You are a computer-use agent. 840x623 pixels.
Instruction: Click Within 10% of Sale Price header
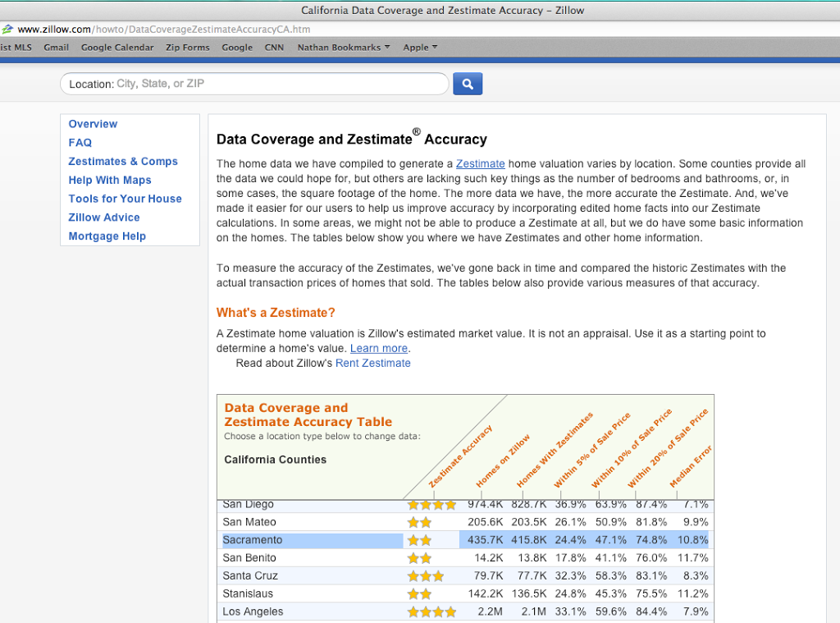click(631, 448)
